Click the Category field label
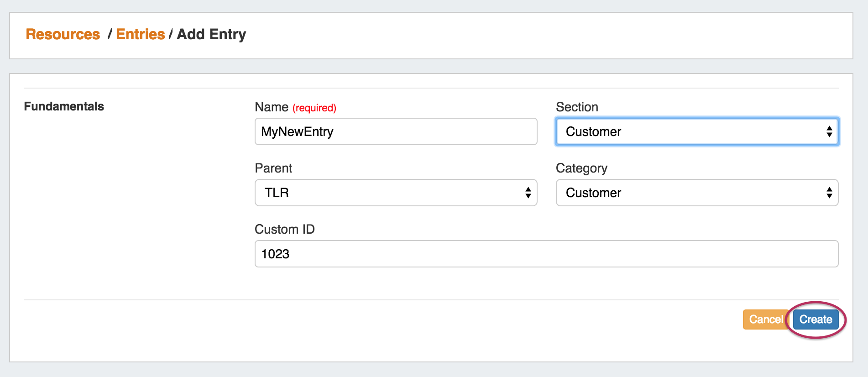This screenshot has width=868, height=377. coord(581,168)
